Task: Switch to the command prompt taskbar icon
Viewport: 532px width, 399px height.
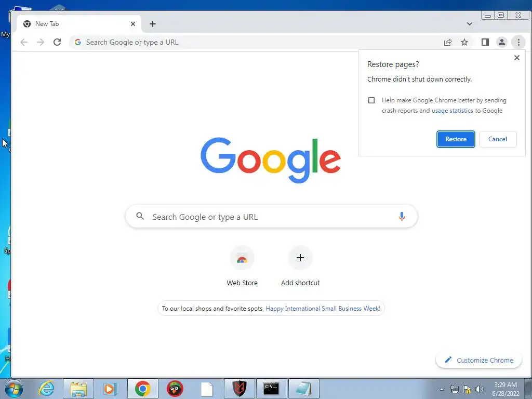Action: [x=271, y=389]
